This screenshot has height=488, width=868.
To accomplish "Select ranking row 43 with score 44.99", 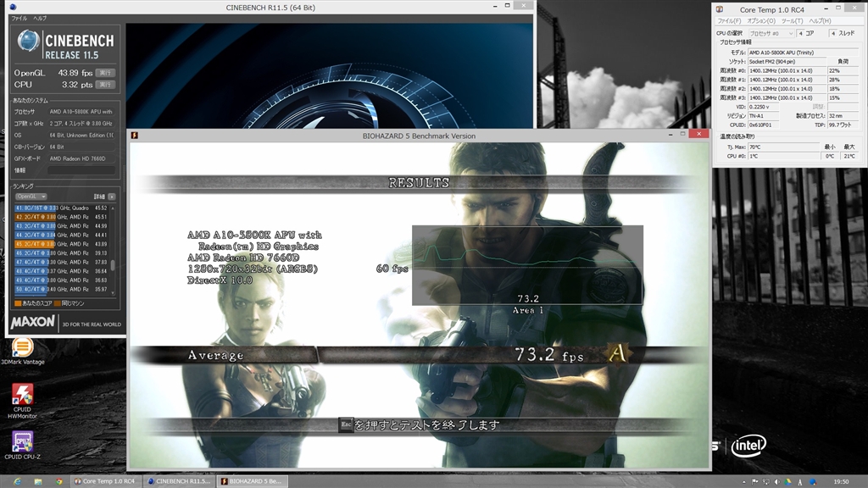I will (x=61, y=225).
